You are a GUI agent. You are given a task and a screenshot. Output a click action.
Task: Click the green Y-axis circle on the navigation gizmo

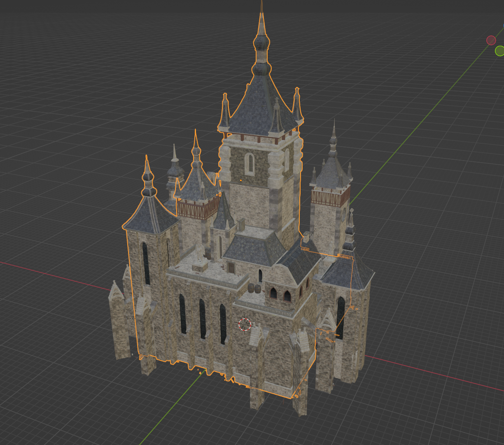point(499,51)
